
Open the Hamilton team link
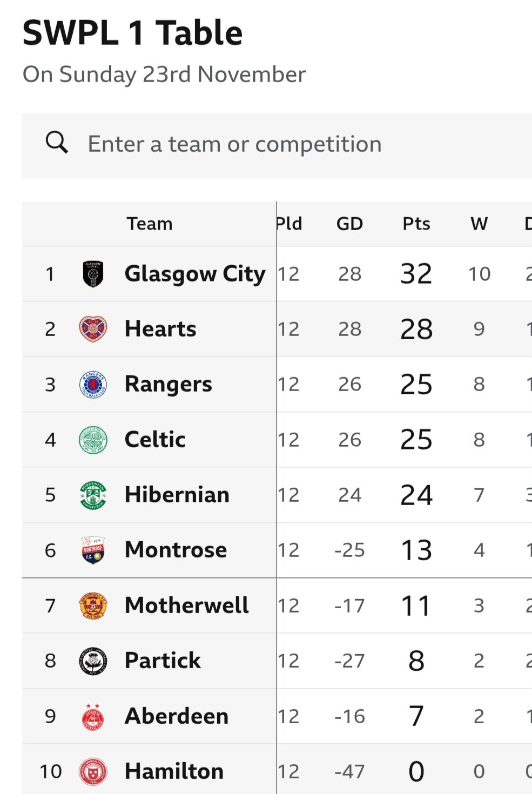click(x=174, y=771)
